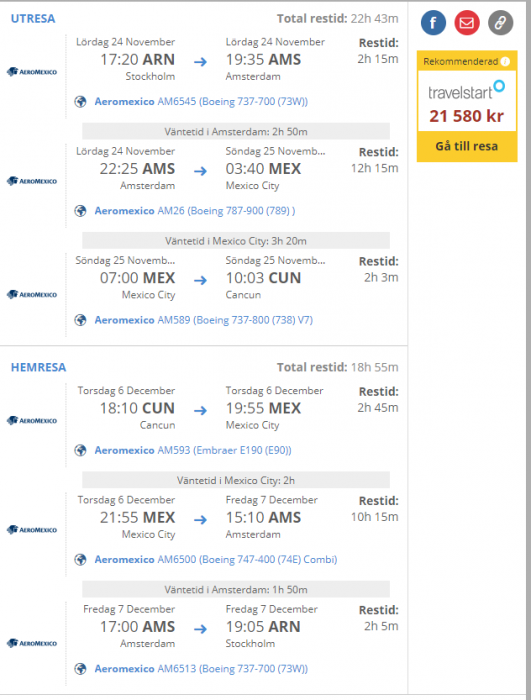This screenshot has height=700, width=531.
Task: Click globe icon beside AM593 flight
Action: 80,450
